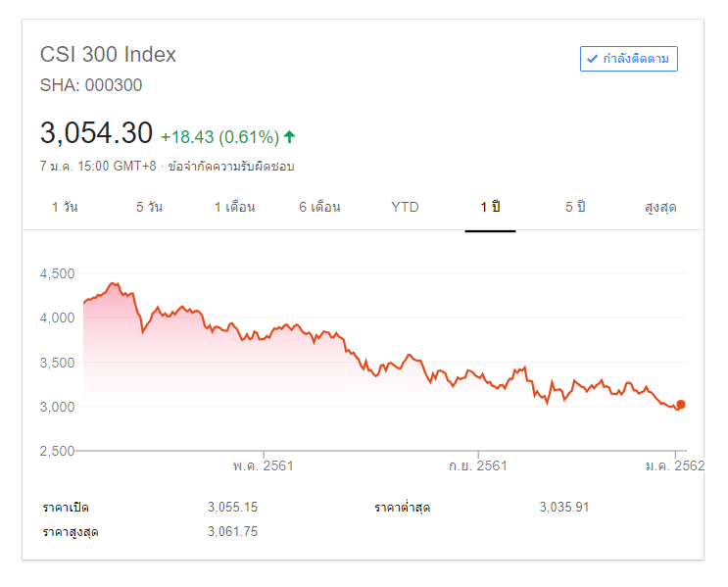This screenshot has height=587, width=728.
Task: Click the ราคาเปิด opening price label
Action: (73, 508)
